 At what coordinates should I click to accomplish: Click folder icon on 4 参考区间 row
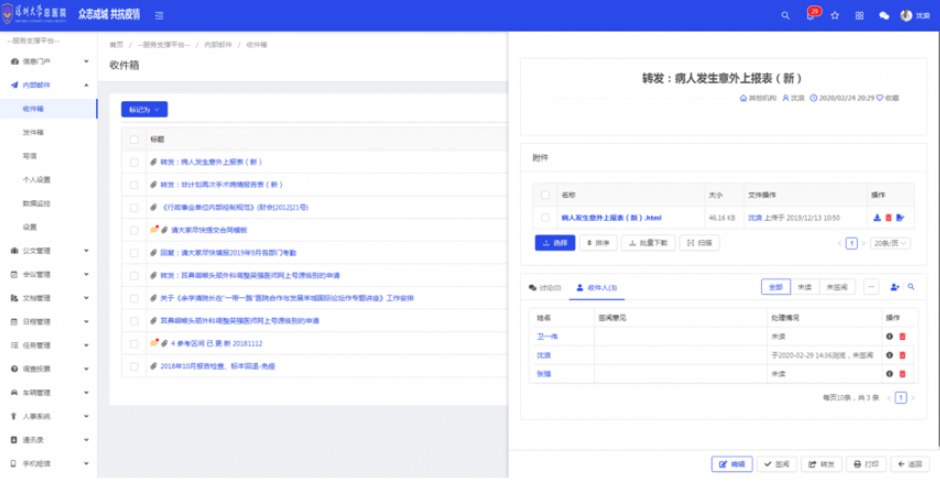(154, 343)
